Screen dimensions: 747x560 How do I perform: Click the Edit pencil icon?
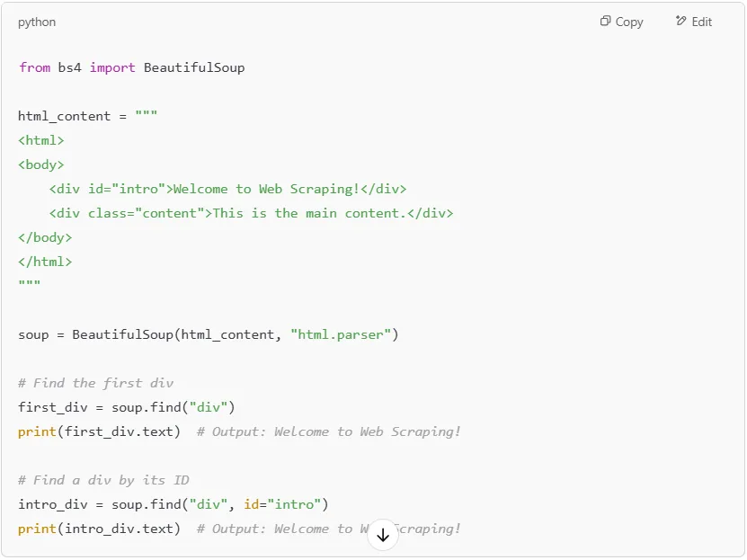click(x=681, y=22)
